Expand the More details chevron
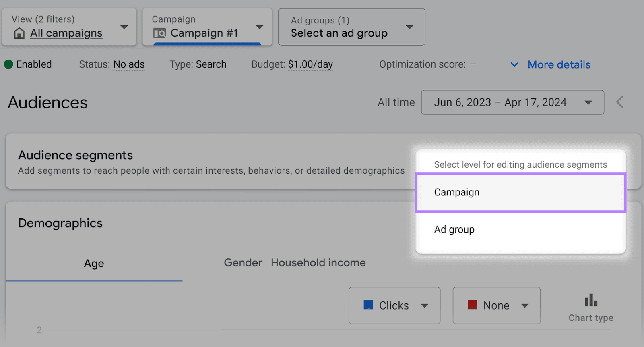This screenshot has width=644, height=347. [x=514, y=65]
